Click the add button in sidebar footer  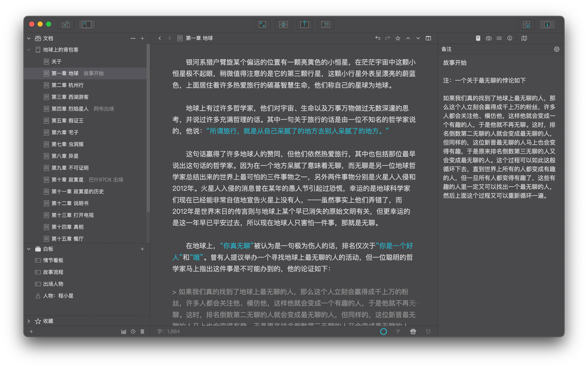click(31, 331)
